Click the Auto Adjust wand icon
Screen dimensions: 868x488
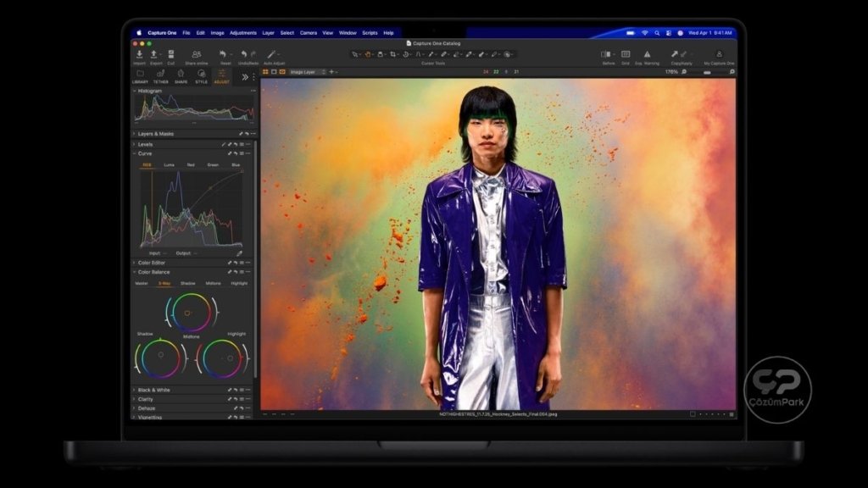[x=273, y=54]
